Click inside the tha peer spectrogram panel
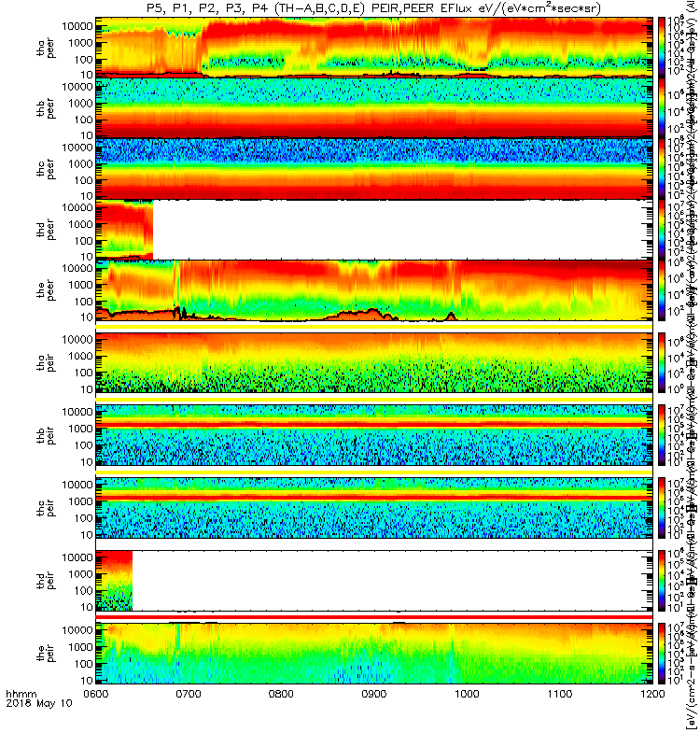The height and width of the screenshot is (747, 700). [x=374, y=47]
